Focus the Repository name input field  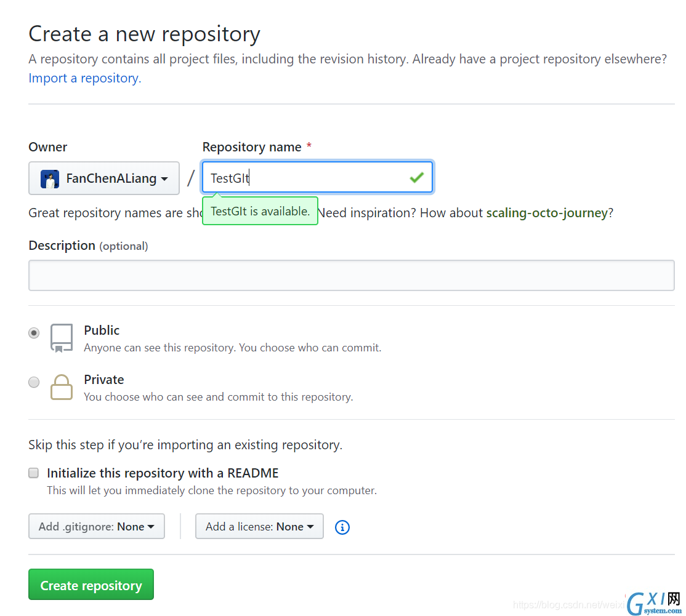coord(317,177)
